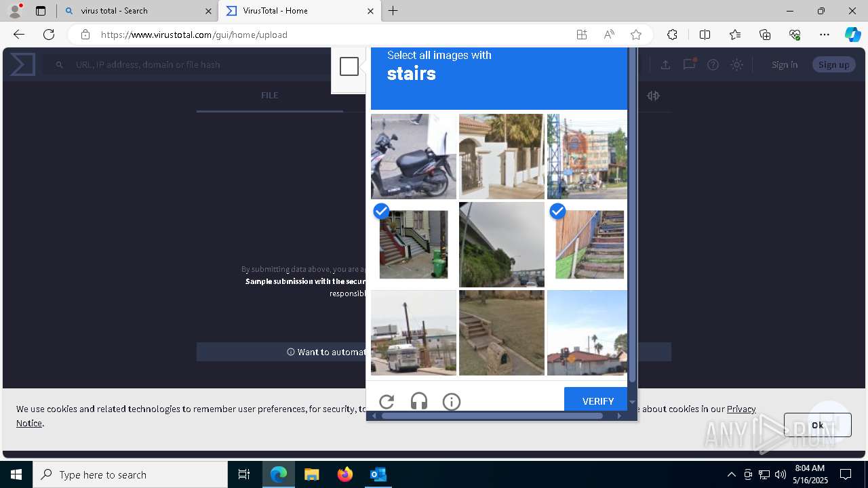
Task: Click the taskbar search box
Action: pyautogui.click(x=130, y=474)
